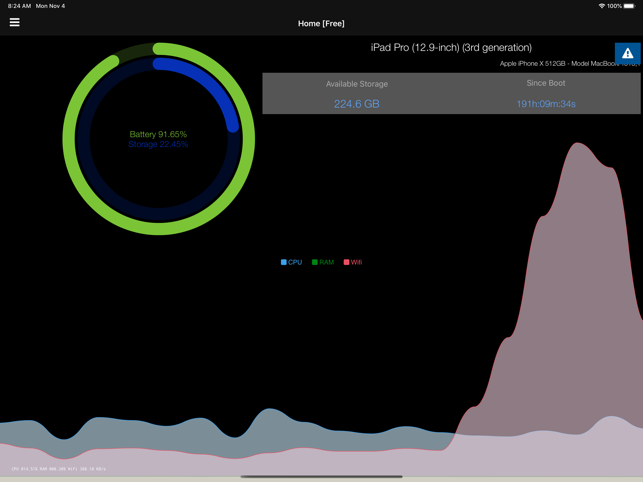Screen dimensions: 643x482
Task: Tap the Wi-Fi status bar icon
Action: [601, 6]
